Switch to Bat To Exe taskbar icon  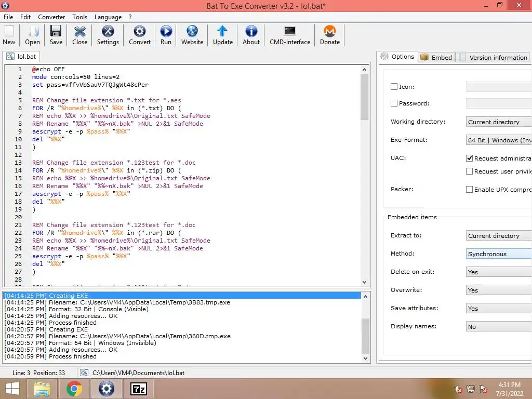[x=106, y=389]
